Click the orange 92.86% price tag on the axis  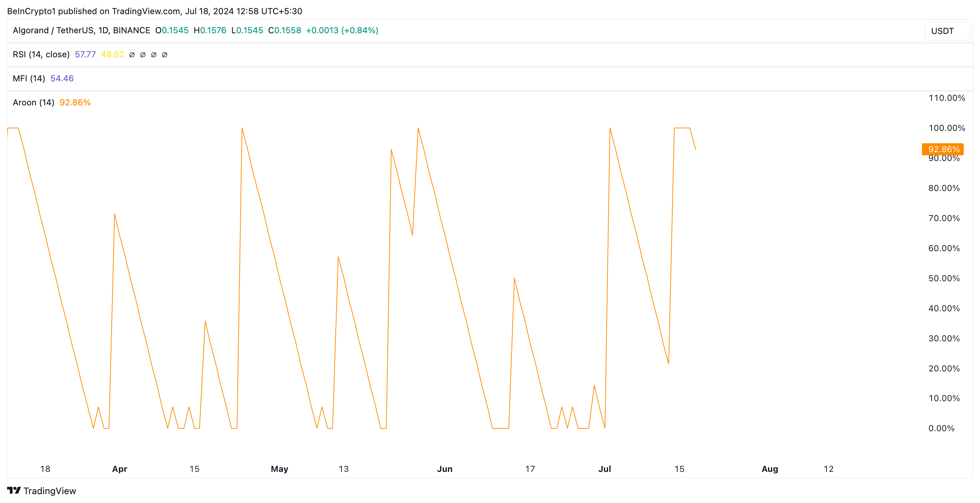(x=943, y=149)
